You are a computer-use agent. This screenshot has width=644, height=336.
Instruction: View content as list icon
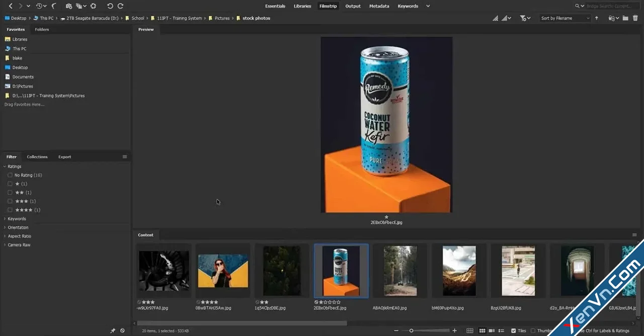click(500, 330)
